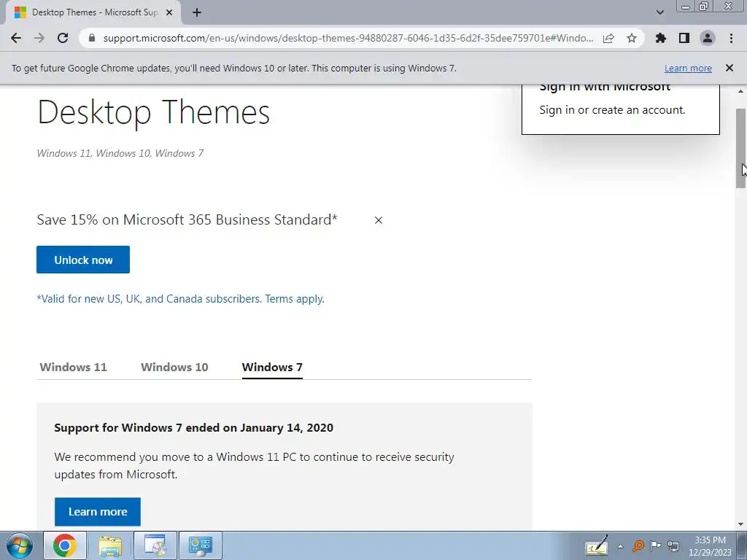The width and height of the screenshot is (747, 560).
Task: Switch to the Windows 11 tab
Action: pyautogui.click(x=74, y=367)
